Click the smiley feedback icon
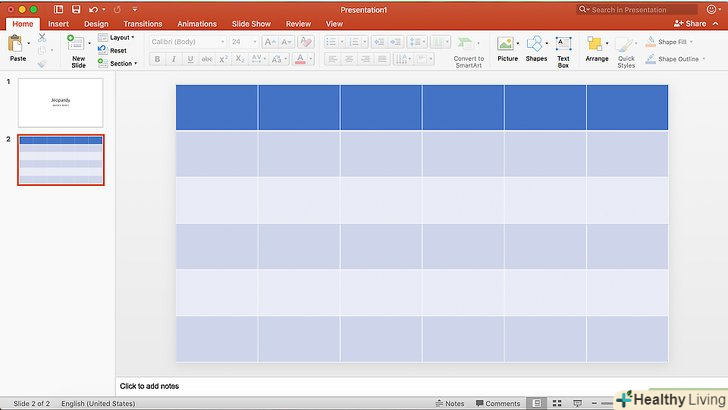Viewport: 728px width, 410px height. pos(711,9)
